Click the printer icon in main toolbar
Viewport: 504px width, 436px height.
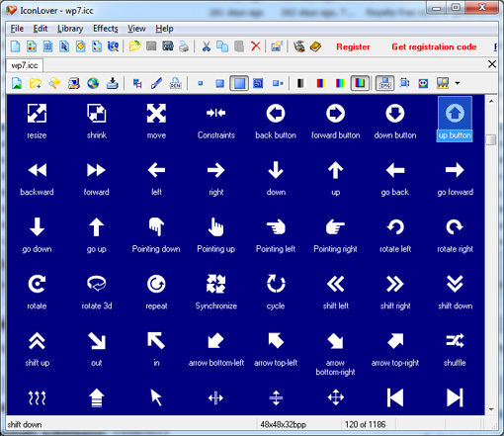pos(184,46)
